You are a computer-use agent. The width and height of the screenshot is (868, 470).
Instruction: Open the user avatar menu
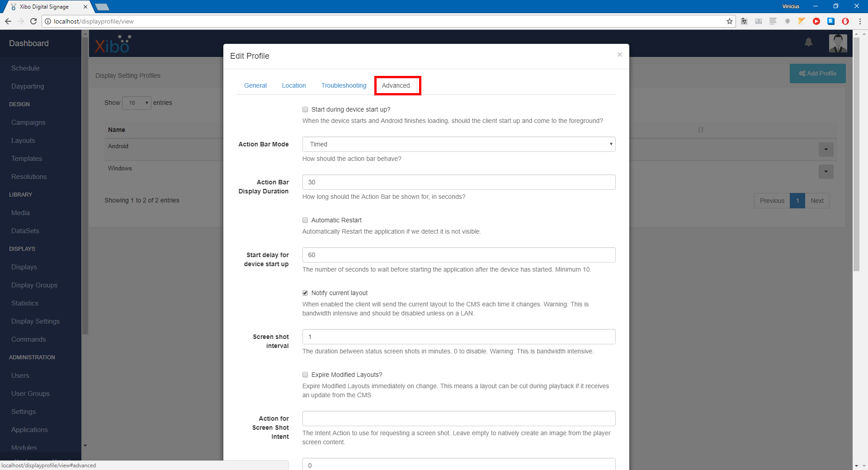(838, 43)
